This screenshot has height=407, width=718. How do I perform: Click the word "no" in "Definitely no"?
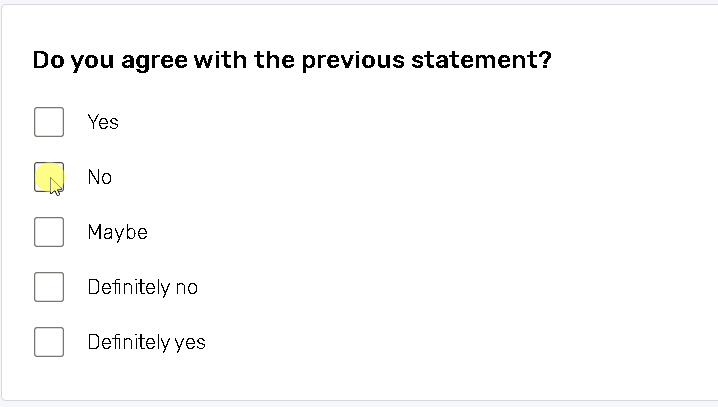tap(187, 287)
